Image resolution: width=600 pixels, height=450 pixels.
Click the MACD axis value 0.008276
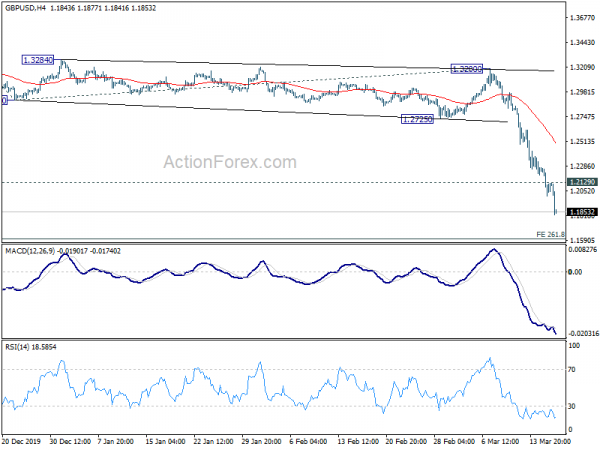tap(583, 249)
